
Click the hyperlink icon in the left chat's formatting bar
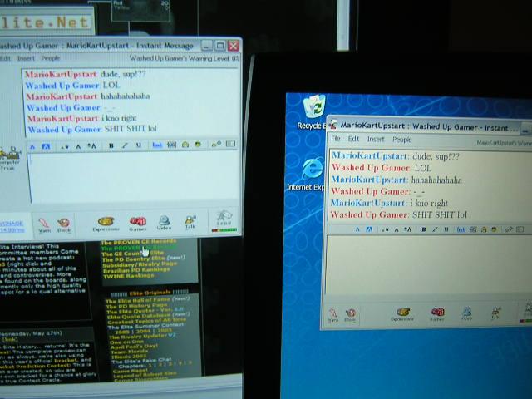coord(157,145)
